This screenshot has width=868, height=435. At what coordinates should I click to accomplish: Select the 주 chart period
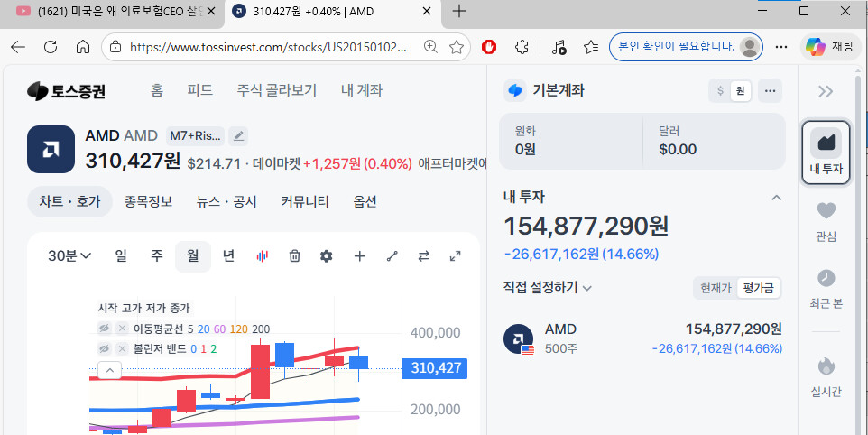[157, 256]
